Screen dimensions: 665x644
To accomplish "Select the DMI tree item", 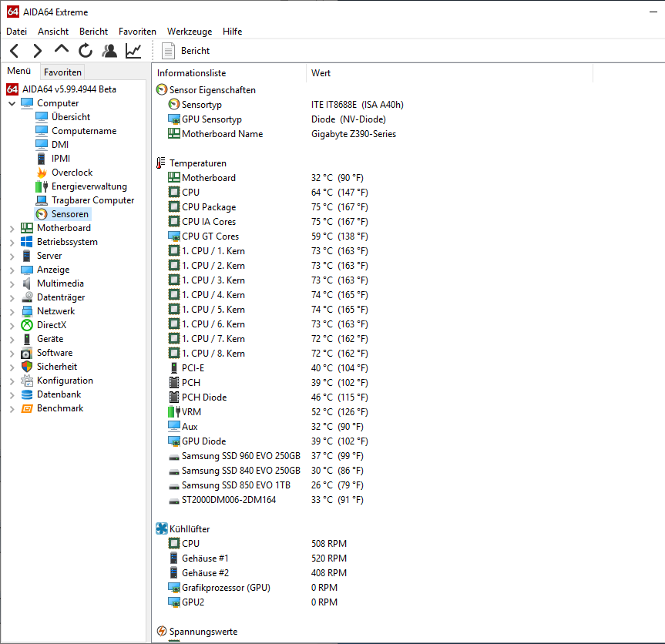I will coord(52,145).
